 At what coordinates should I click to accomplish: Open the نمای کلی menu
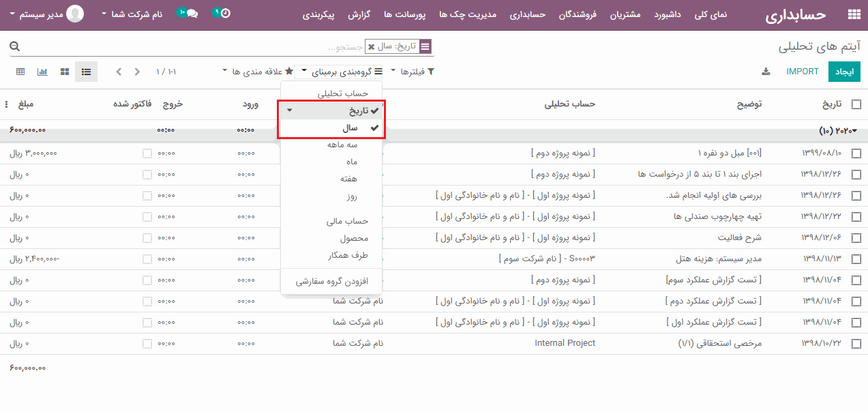[710, 14]
